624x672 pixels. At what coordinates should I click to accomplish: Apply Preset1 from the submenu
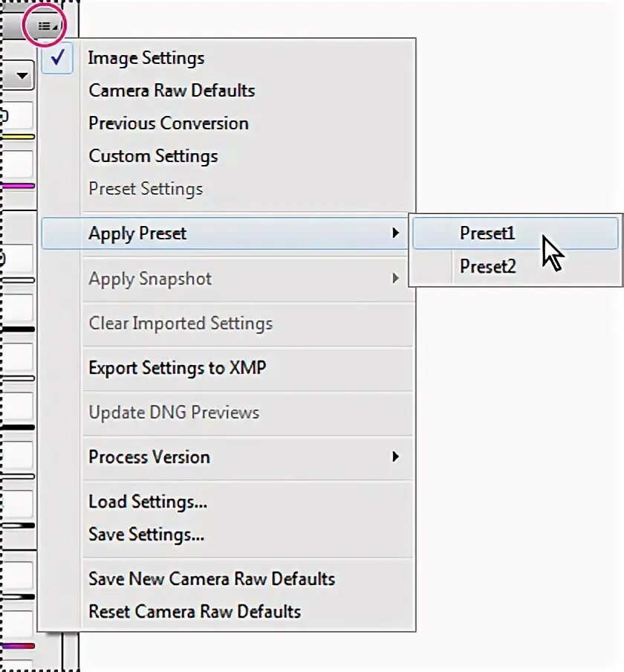tap(487, 233)
